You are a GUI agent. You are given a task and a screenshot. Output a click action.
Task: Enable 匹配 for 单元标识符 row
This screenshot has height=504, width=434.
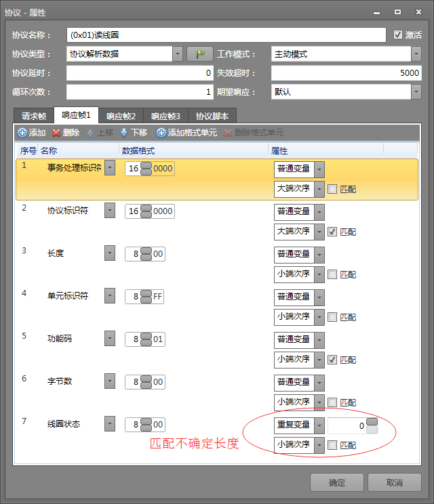pyautogui.click(x=332, y=317)
